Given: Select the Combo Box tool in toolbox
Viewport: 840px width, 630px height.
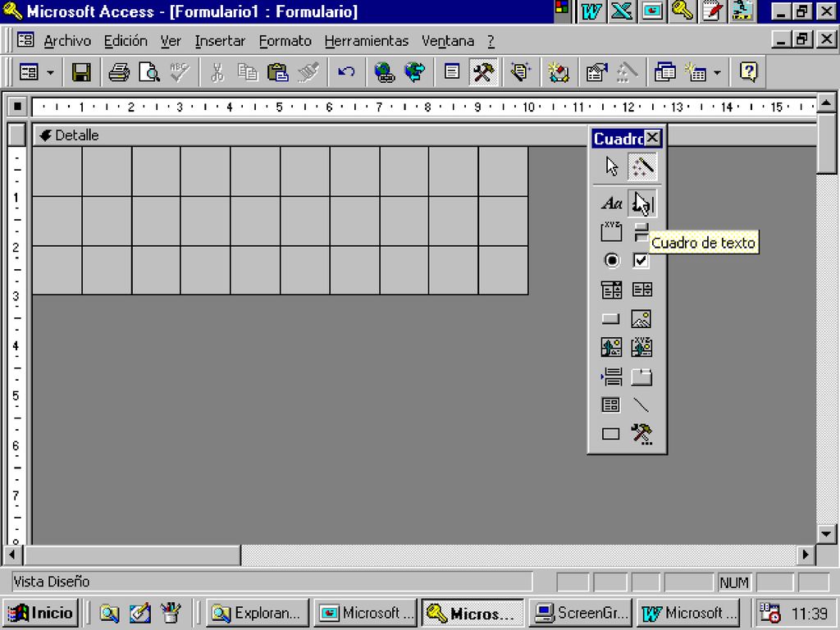Looking at the screenshot, I should pos(611,290).
